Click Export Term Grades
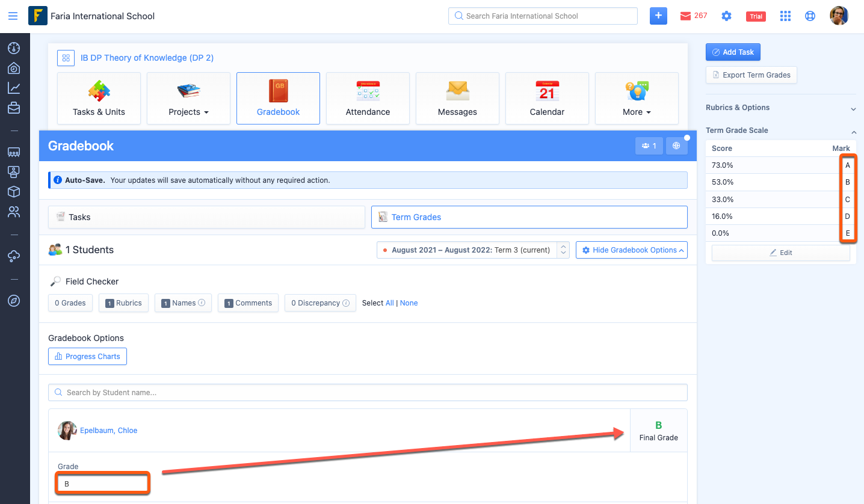Screen dimensions: 864x504 point(751,75)
